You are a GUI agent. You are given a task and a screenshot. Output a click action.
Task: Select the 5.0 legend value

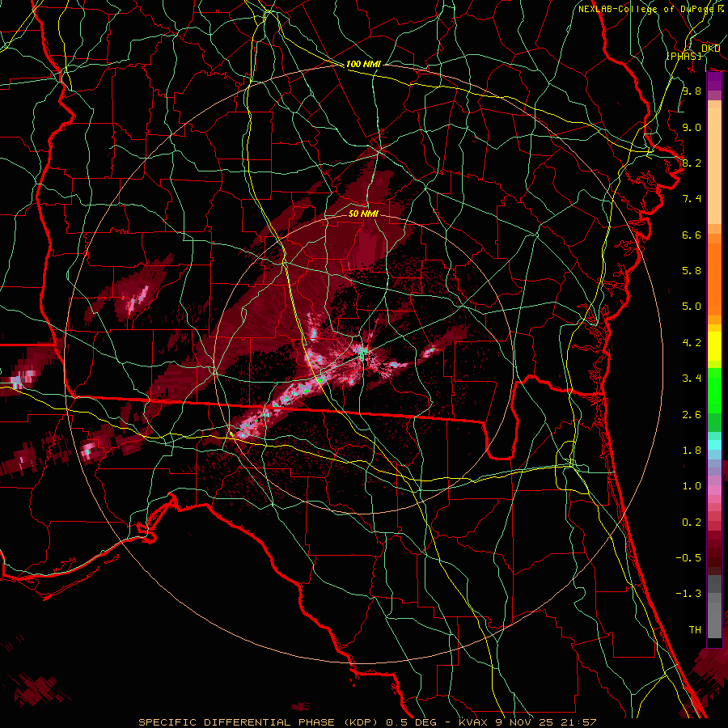(x=692, y=307)
